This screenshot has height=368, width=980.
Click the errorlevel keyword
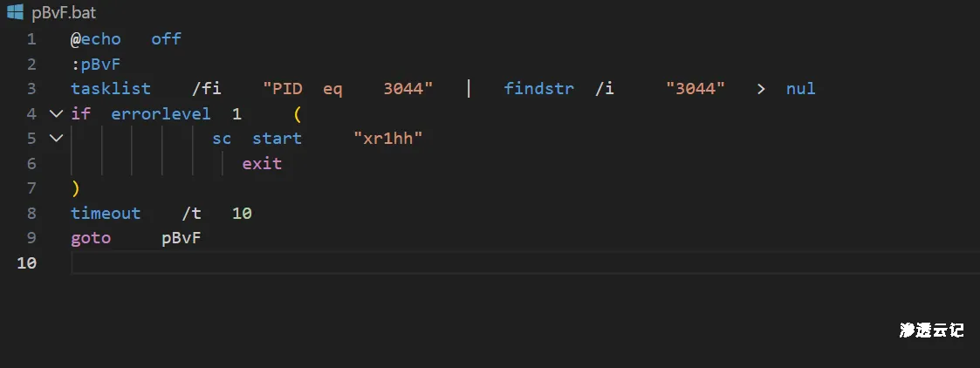(x=161, y=113)
